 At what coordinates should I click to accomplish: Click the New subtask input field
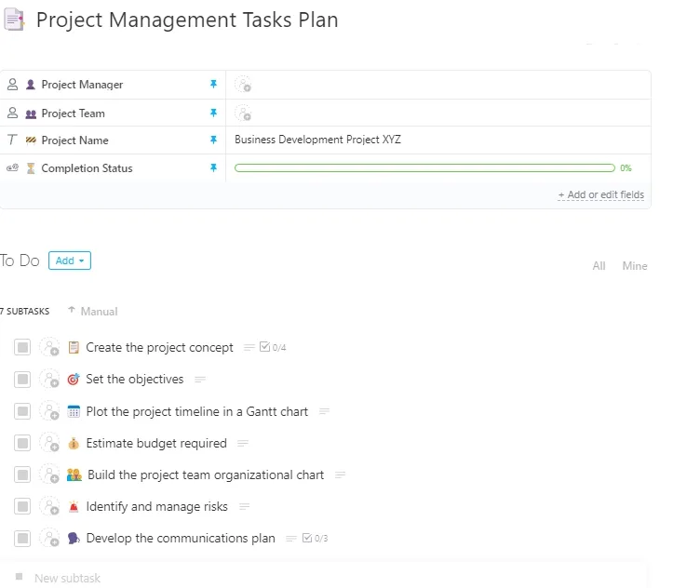coord(324,578)
